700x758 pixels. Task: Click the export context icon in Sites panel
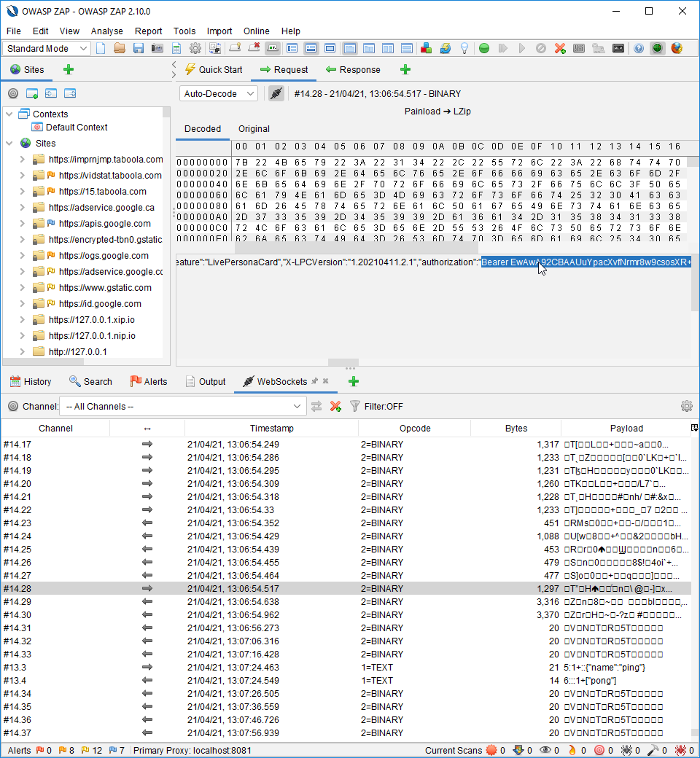(70, 93)
